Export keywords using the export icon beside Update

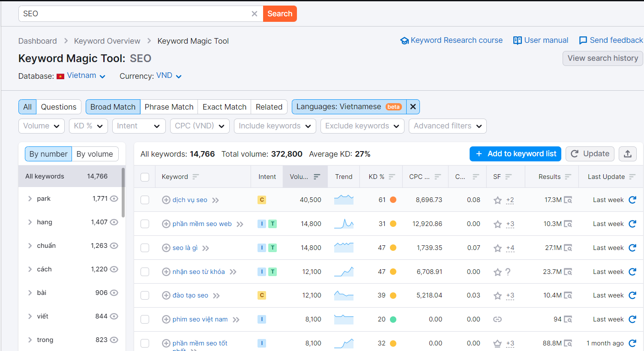[627, 154]
